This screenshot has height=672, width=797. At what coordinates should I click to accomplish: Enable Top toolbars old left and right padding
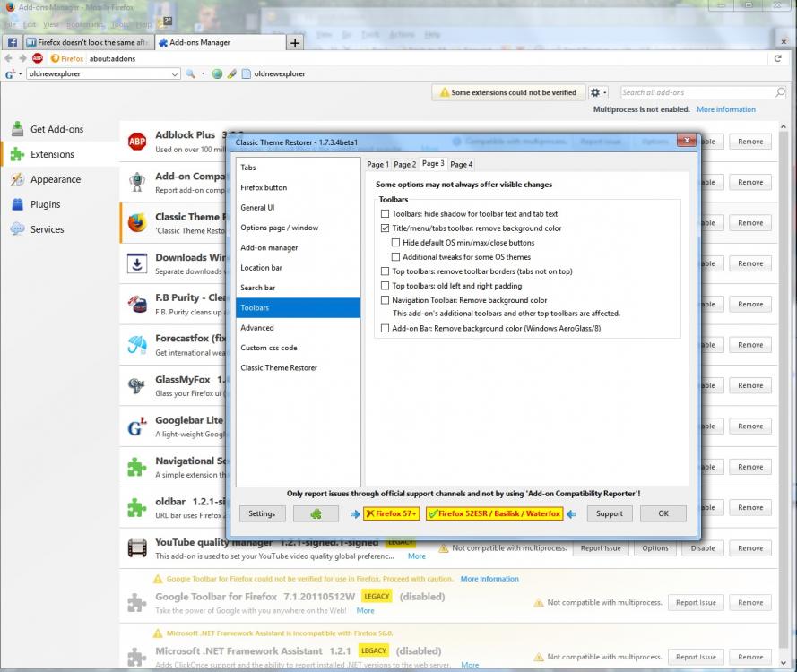coord(386,286)
